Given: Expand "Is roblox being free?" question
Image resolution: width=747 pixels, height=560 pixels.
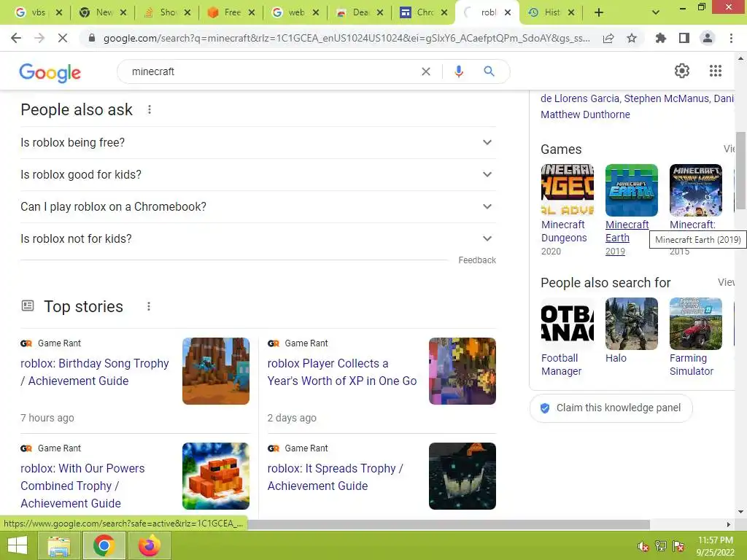Looking at the screenshot, I should point(258,142).
